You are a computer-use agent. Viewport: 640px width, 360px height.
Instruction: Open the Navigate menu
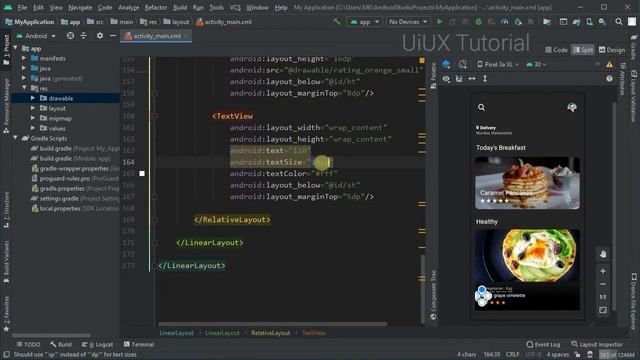(x=80, y=7)
